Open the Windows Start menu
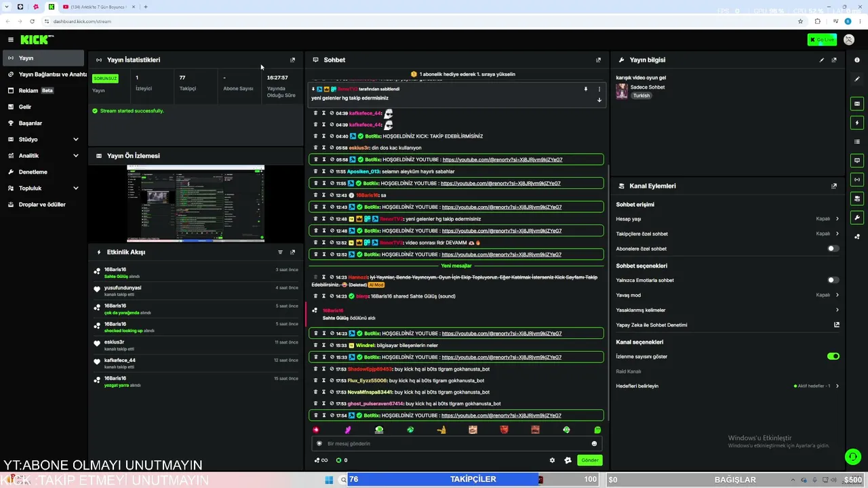This screenshot has height=488, width=868. point(329,480)
